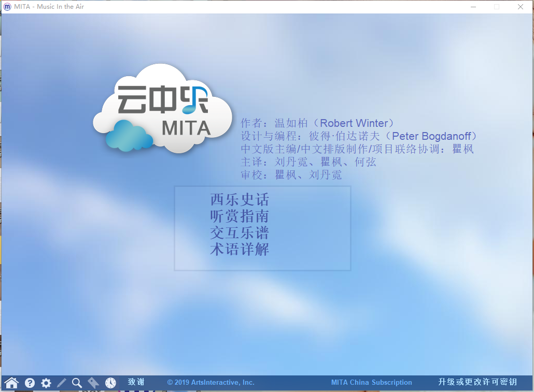Go to the Home screen icon
Image resolution: width=534 pixels, height=392 pixels.
pos(11,383)
